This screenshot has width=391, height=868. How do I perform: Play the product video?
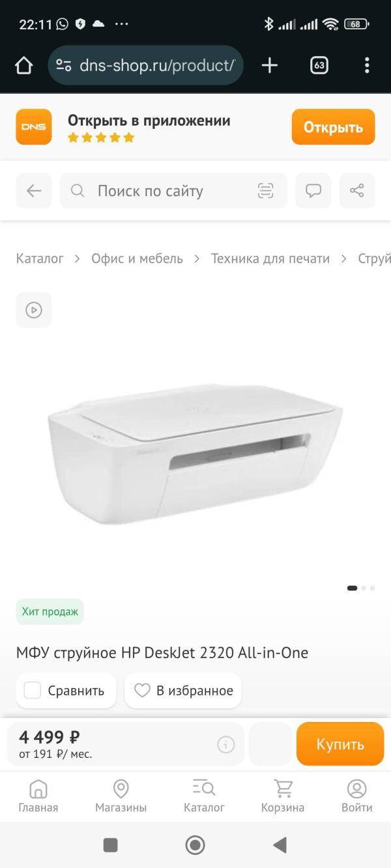(x=34, y=310)
